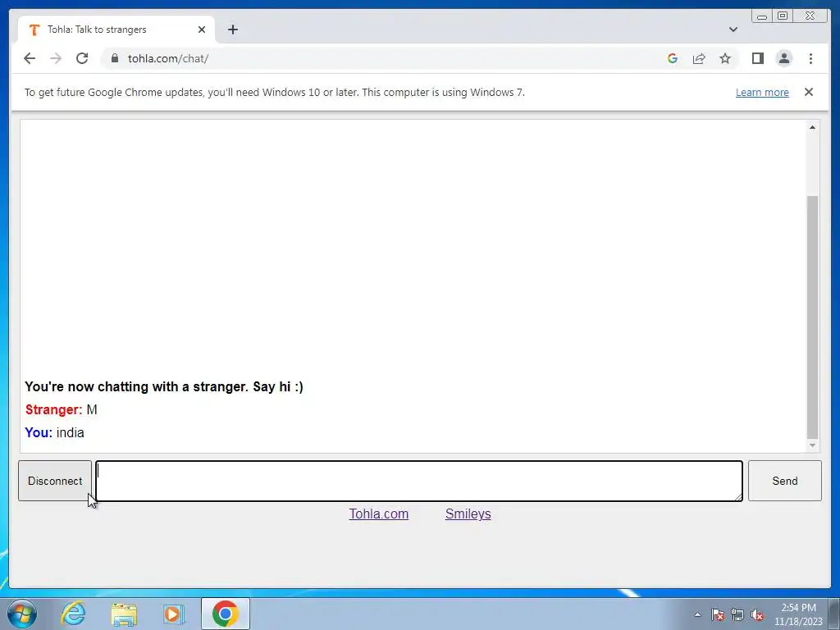Click the address bar URL tohla.com/chat/
Viewport: 840px width, 630px height.
167,58
